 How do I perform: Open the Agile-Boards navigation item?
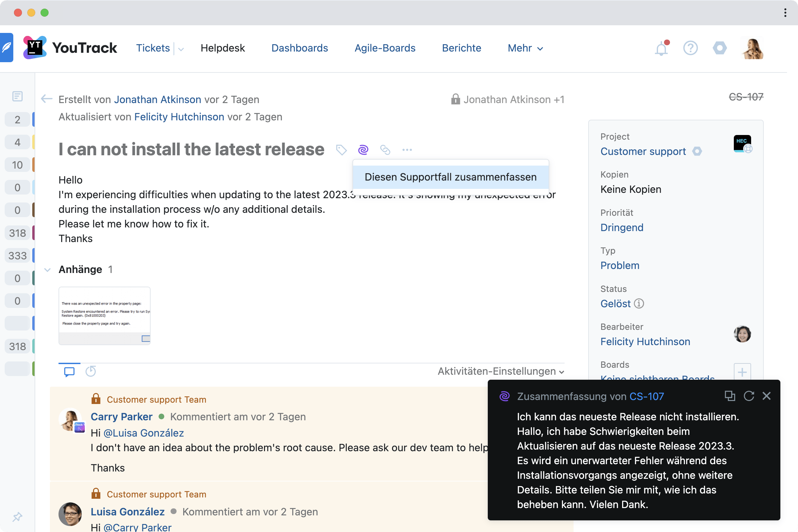(385, 48)
